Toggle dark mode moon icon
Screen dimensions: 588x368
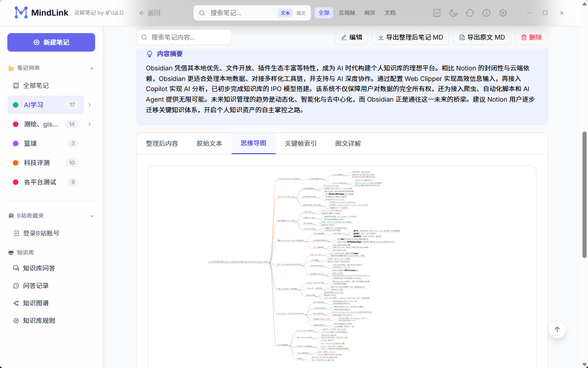453,13
